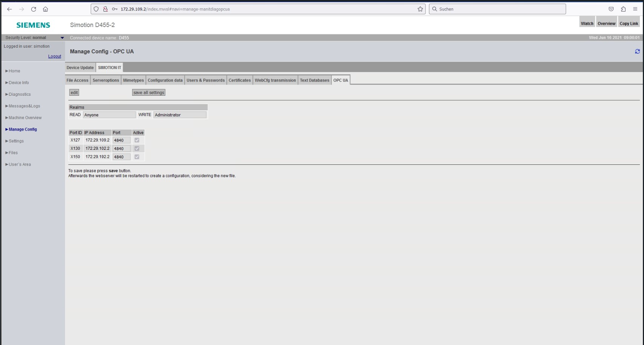Click the X127 port ID cell

coord(76,140)
